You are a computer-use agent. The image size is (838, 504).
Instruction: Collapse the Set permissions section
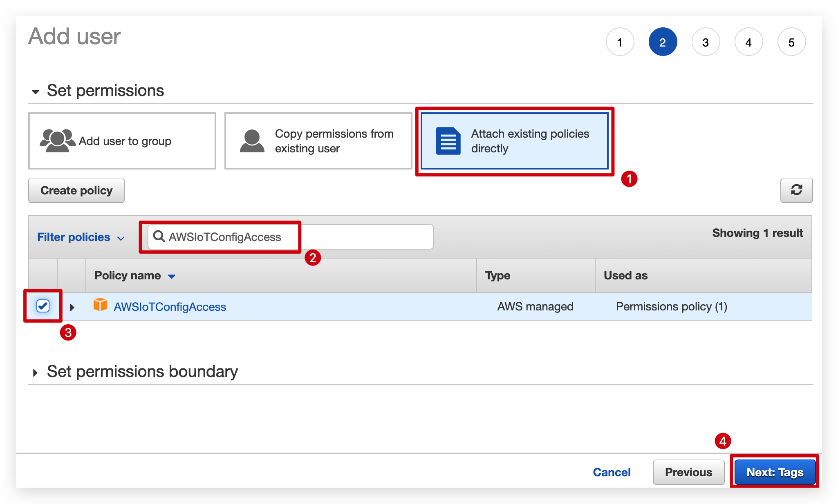click(98, 91)
